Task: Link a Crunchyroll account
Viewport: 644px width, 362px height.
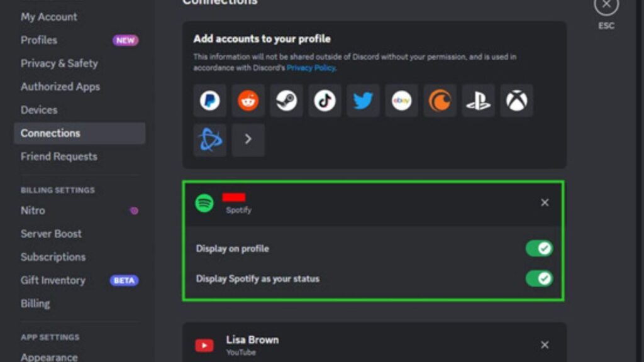Action: pyautogui.click(x=440, y=100)
